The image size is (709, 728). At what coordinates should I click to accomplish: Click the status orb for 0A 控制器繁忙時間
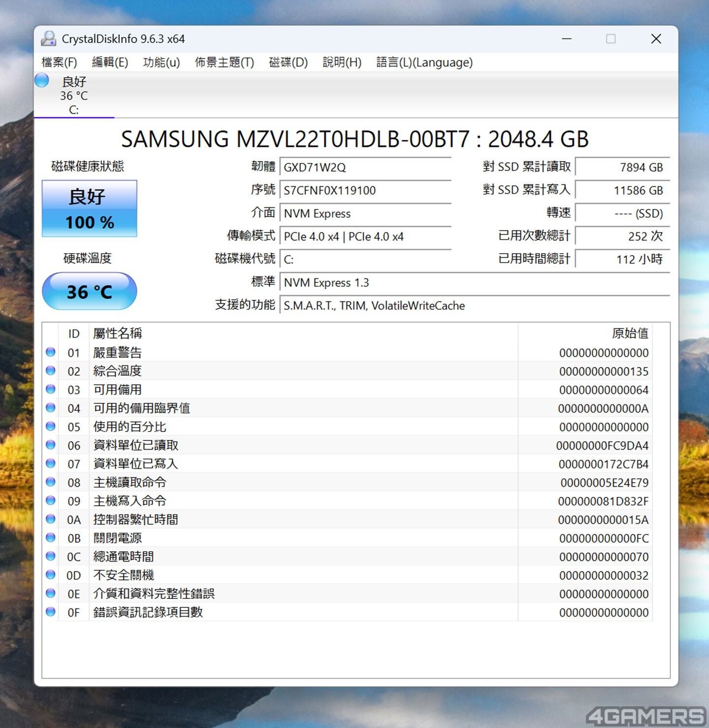click(50, 519)
